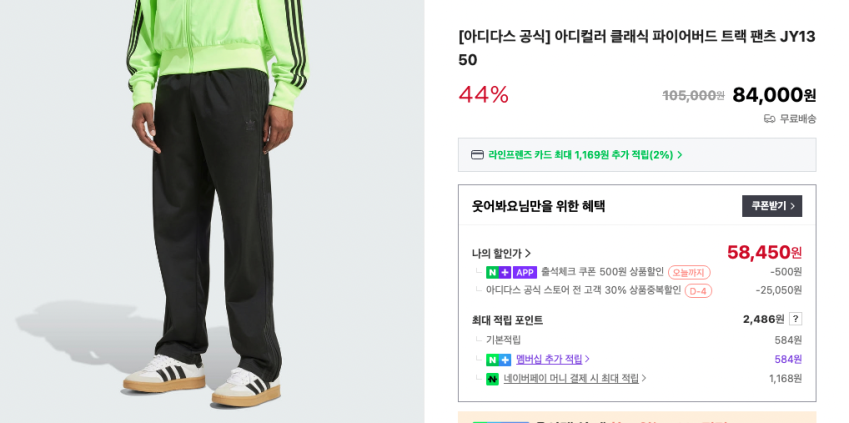Click the 아디컬러 클래식 파이어버드 트랙 팬츠 product title
The height and width of the screenshot is (423, 849).
(x=637, y=48)
